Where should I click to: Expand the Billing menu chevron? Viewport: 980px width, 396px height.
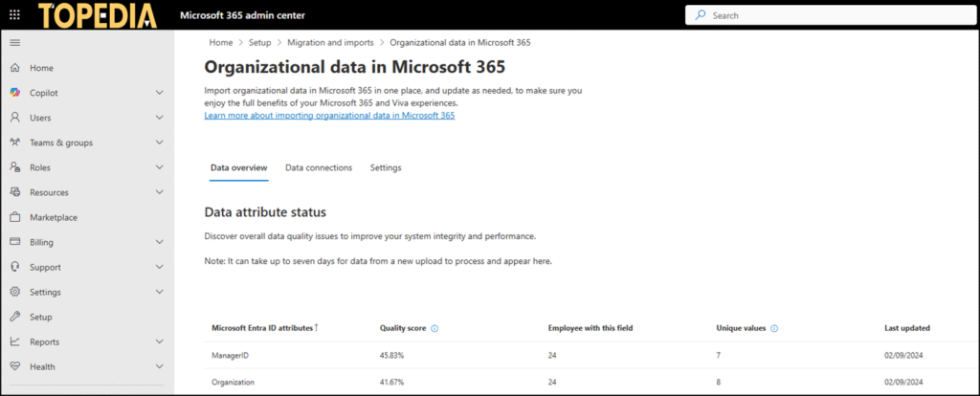click(160, 242)
